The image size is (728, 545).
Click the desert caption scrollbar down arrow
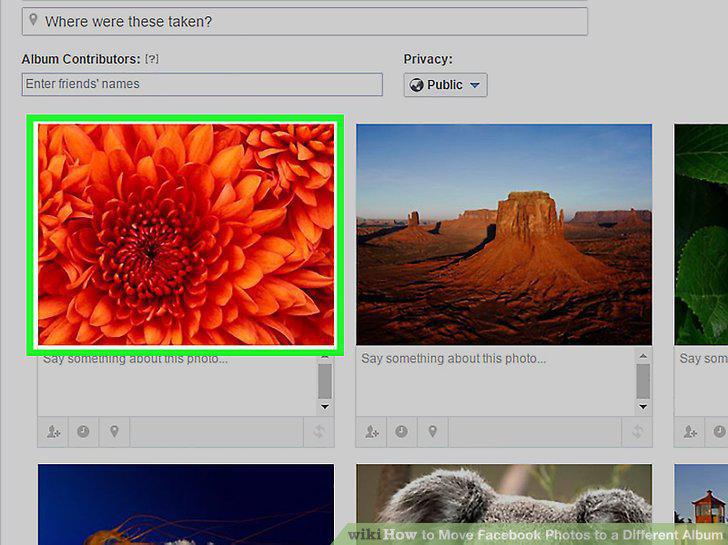(643, 407)
